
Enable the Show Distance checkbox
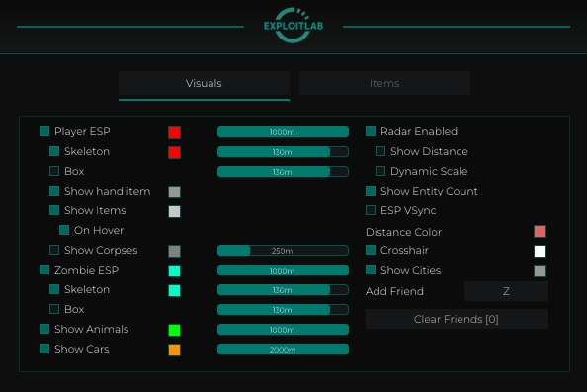380,151
